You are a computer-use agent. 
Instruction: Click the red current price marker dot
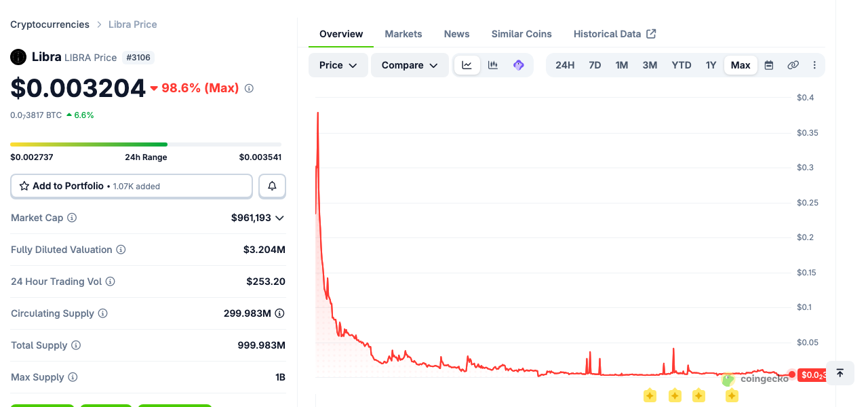click(x=792, y=374)
